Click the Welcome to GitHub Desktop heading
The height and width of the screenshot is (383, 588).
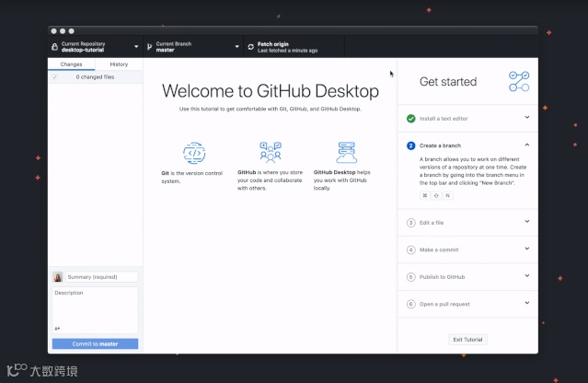(x=271, y=91)
